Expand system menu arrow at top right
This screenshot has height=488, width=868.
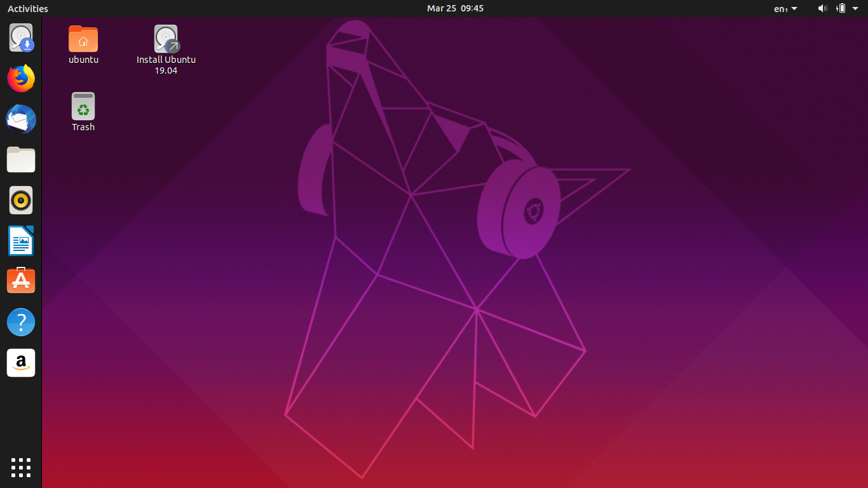855,8
